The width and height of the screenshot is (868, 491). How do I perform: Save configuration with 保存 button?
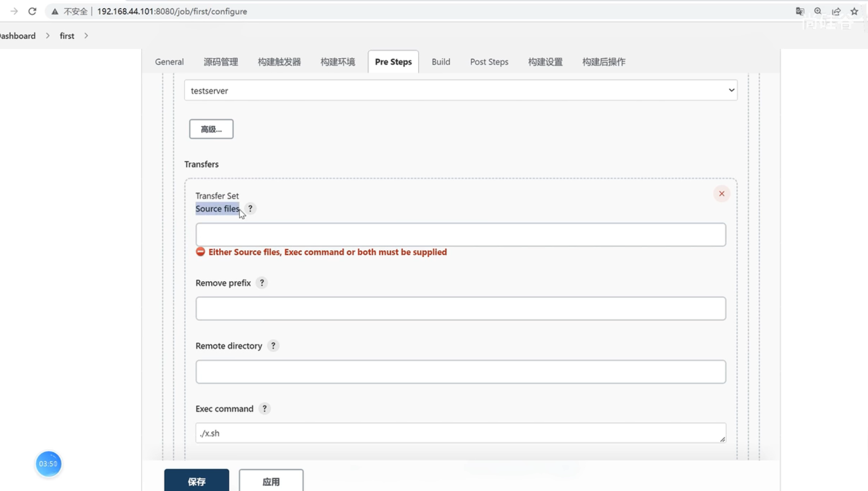tap(196, 481)
